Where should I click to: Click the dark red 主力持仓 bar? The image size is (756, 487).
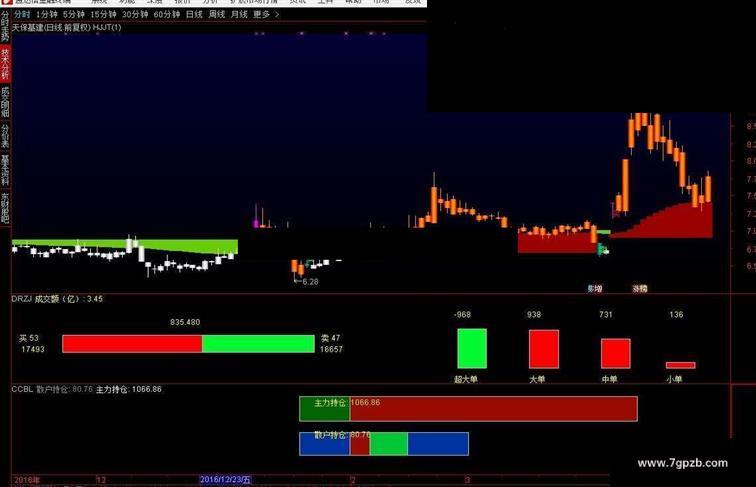[x=494, y=409]
